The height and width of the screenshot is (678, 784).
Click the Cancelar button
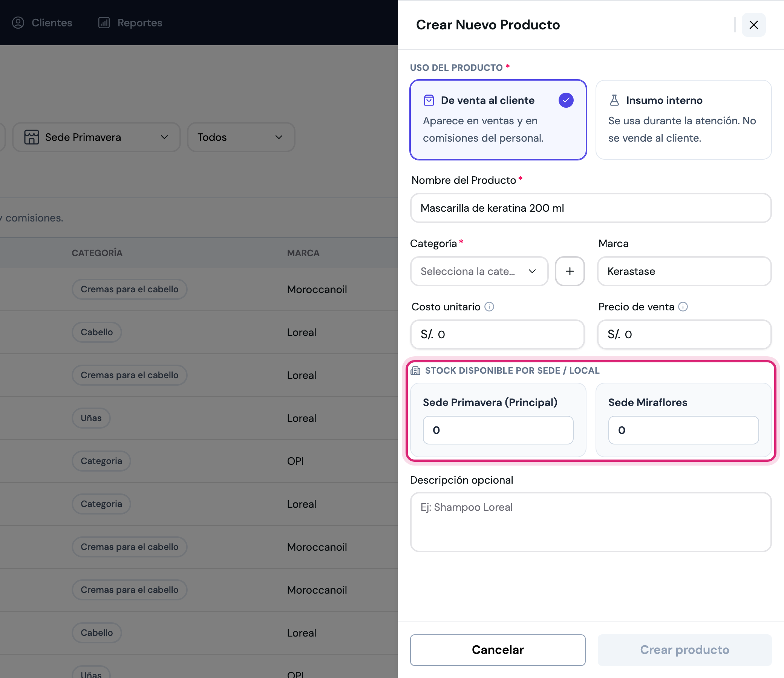coord(498,650)
